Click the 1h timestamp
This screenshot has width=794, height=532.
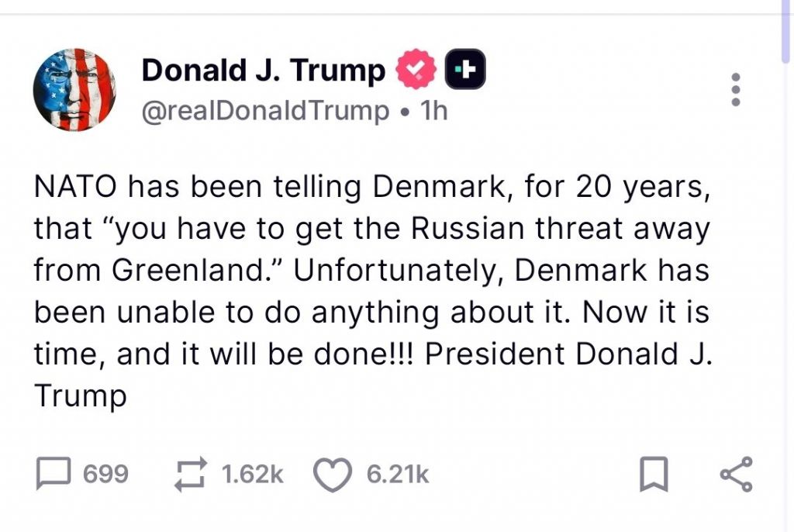(433, 111)
